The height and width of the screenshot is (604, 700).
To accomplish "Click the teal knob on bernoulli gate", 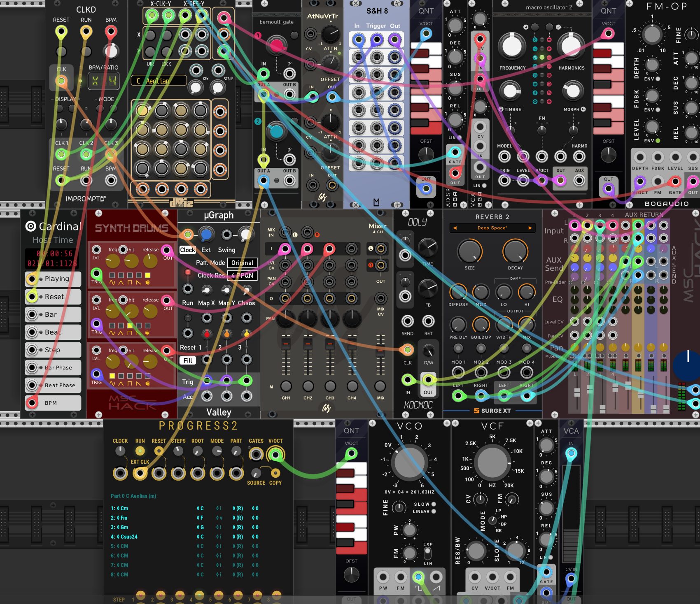I will pyautogui.click(x=276, y=131).
